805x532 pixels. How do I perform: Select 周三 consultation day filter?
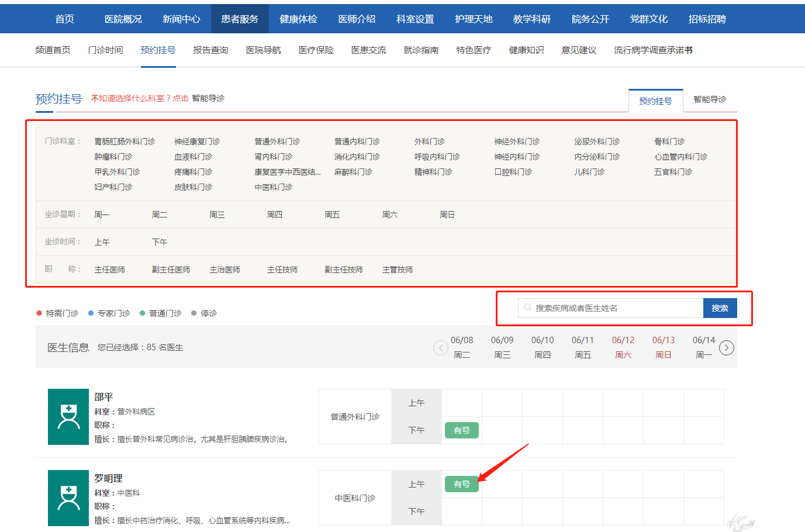point(217,215)
